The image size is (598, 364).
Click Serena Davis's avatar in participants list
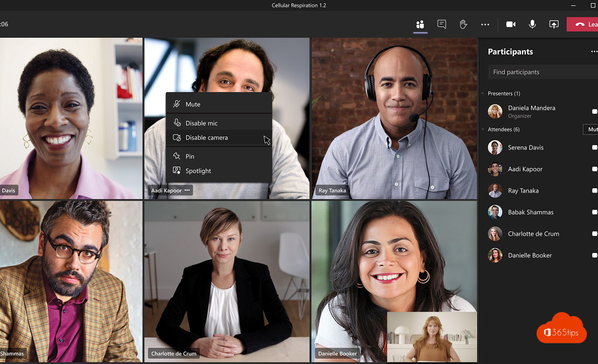click(495, 147)
